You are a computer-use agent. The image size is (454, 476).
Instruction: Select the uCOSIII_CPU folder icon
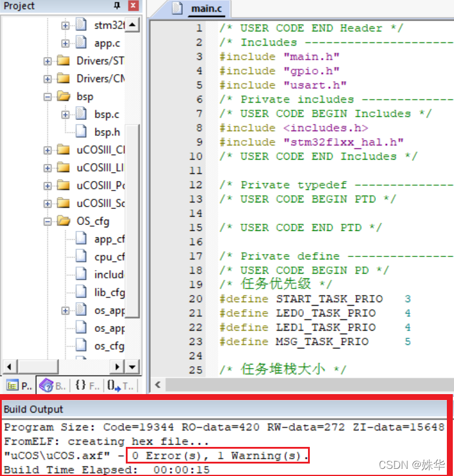point(64,150)
